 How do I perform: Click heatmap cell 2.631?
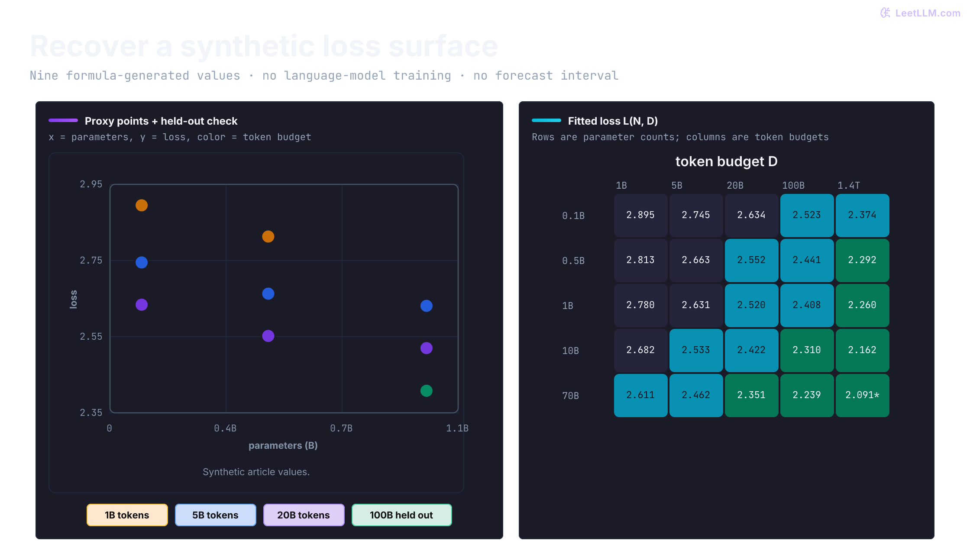coord(696,306)
